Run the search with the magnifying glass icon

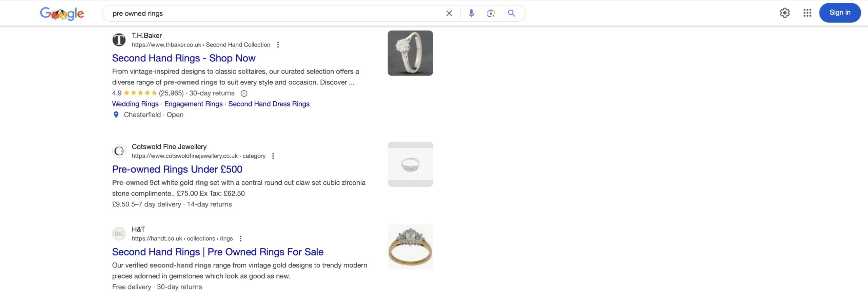tap(511, 13)
